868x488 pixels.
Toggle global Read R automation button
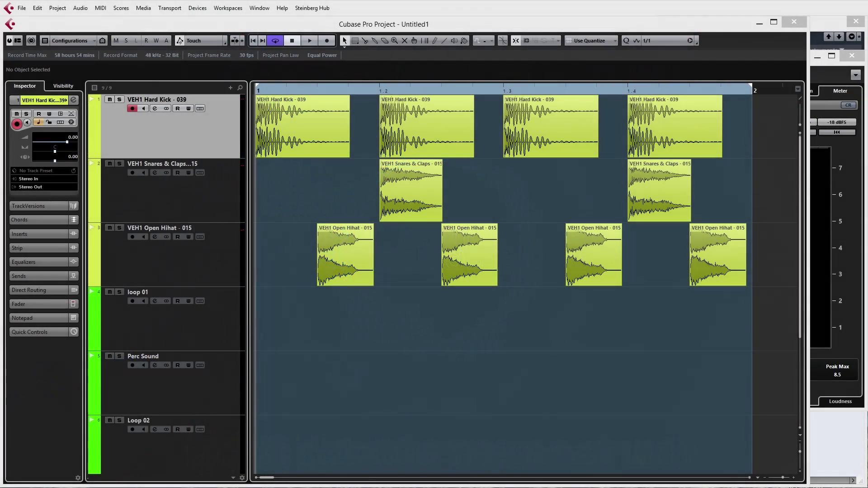(146, 41)
